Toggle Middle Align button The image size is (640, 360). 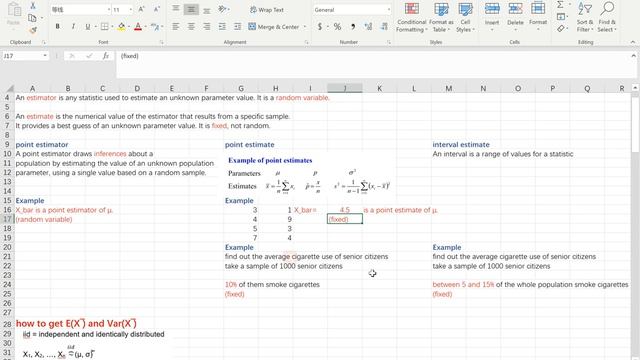[191, 9]
